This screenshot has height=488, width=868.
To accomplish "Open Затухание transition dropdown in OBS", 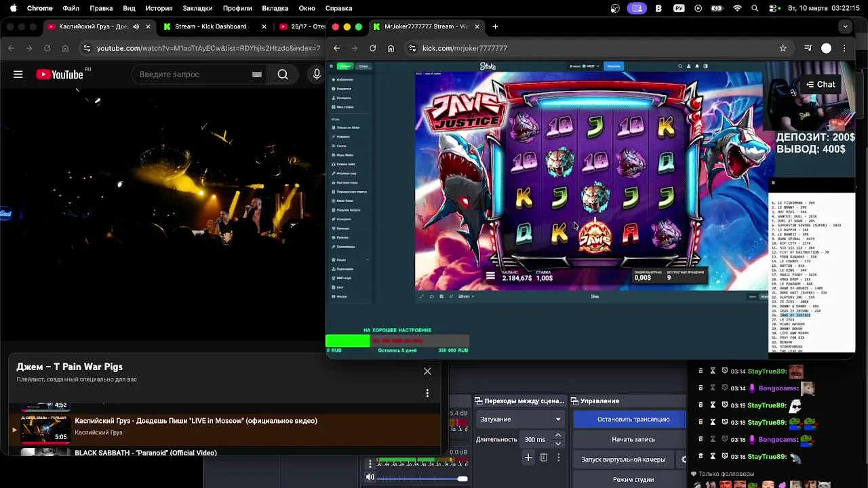I will [519, 419].
